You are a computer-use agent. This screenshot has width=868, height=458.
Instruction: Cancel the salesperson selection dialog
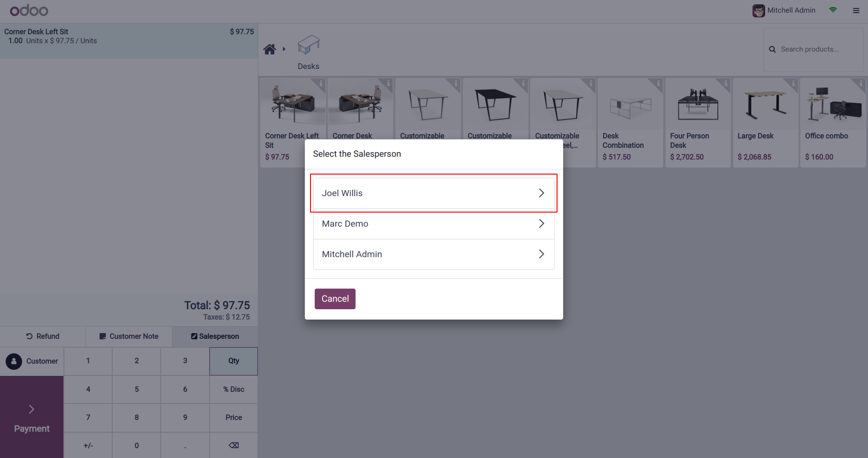click(x=335, y=299)
